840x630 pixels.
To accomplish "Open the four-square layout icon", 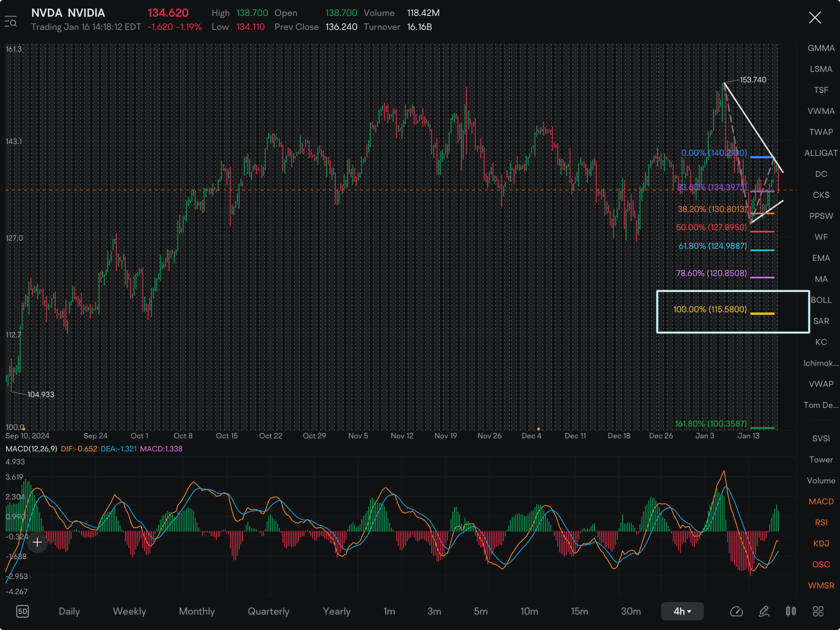I will point(818,611).
